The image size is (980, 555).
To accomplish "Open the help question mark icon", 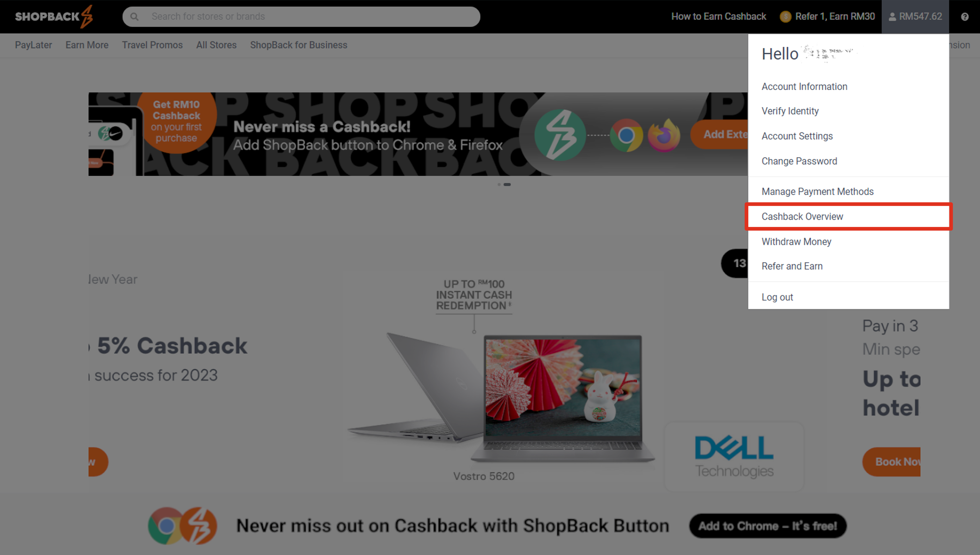I will point(965,17).
